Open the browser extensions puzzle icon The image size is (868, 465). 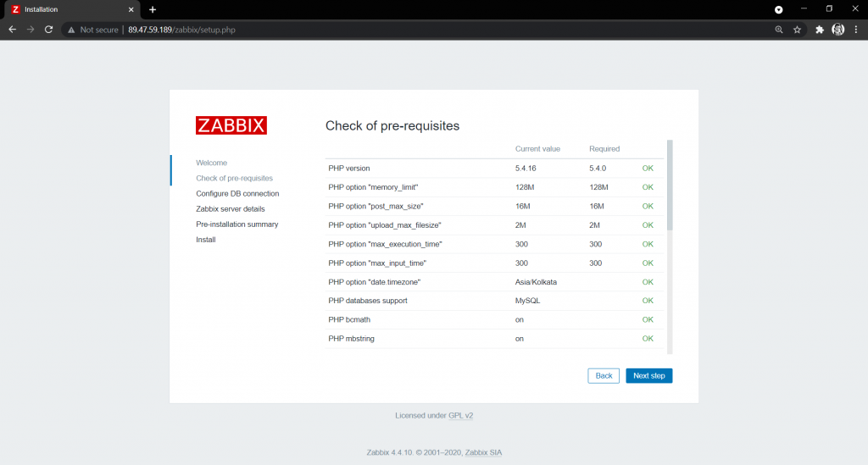pos(820,30)
